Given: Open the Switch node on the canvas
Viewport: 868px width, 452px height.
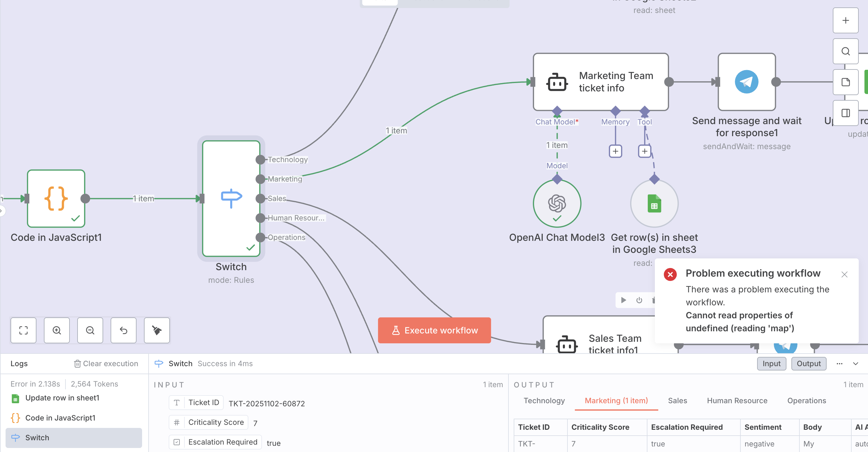Looking at the screenshot, I should click(231, 199).
